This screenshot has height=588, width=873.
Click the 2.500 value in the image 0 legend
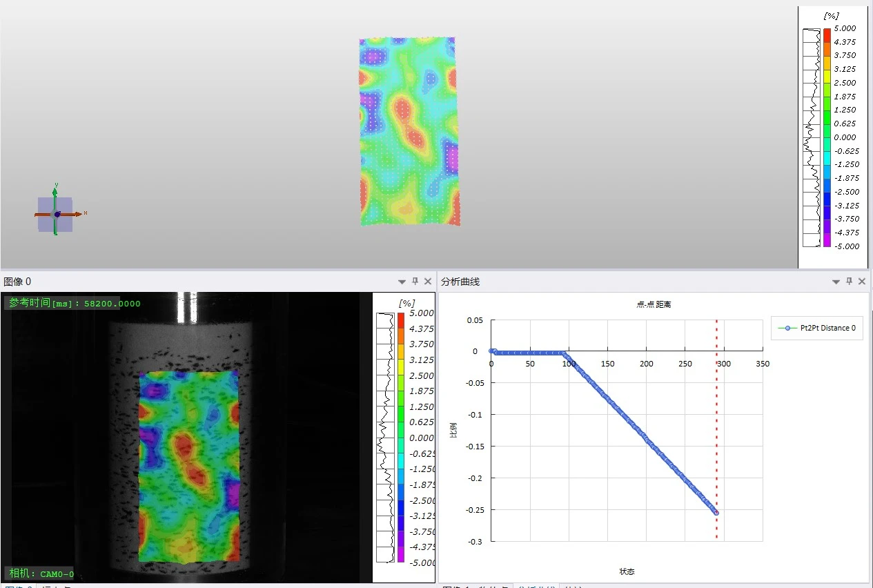[422, 375]
